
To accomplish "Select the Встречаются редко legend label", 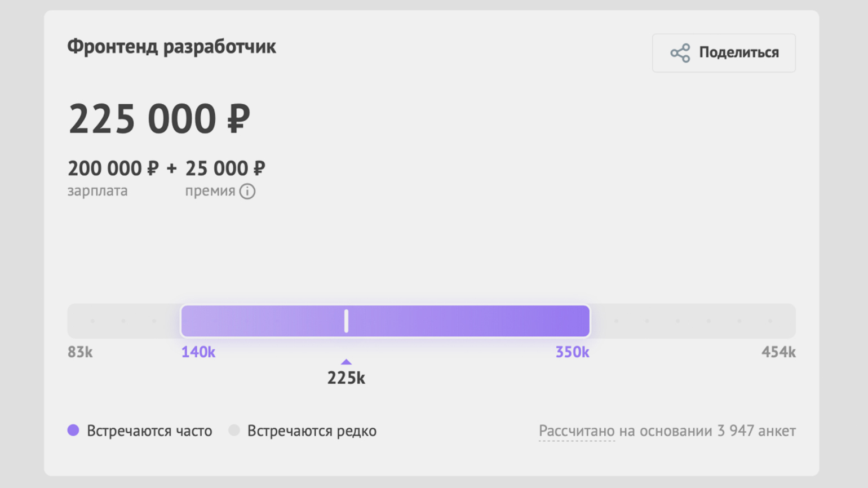I will pos(312,431).
